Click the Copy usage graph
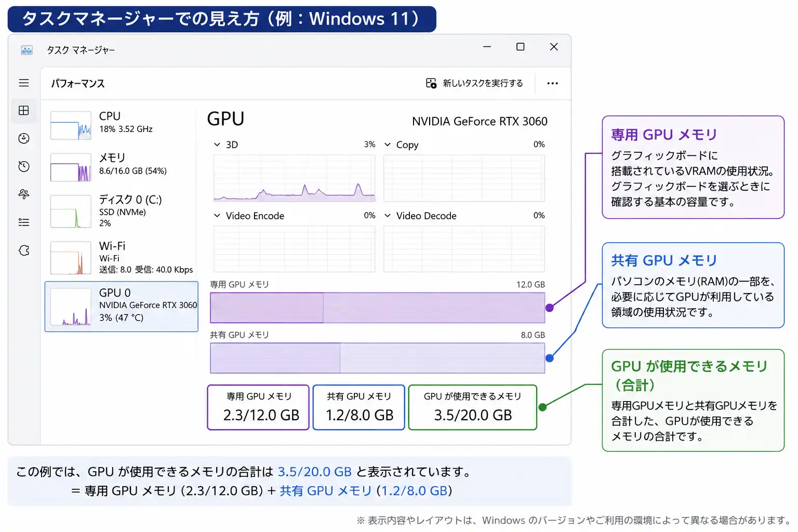Screen dimensions: 798x532 coord(464,178)
